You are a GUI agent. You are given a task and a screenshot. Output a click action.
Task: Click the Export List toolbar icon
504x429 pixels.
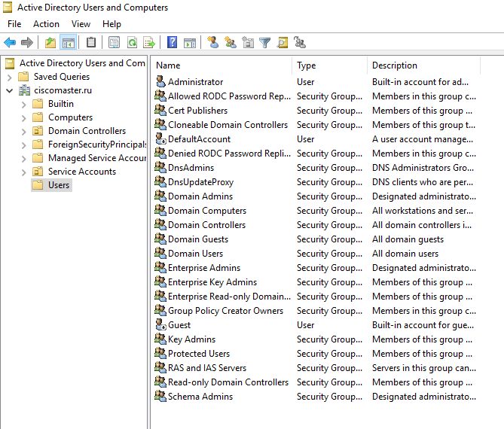click(149, 42)
